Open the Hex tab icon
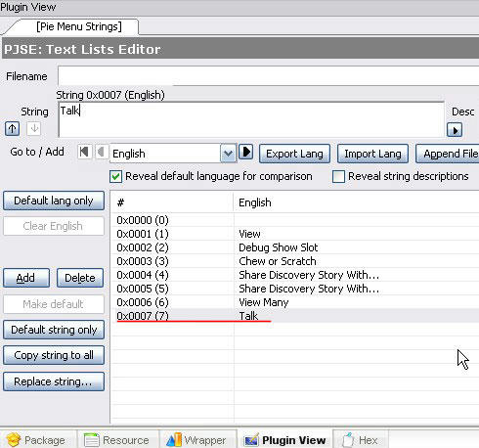Screen dimensions: 479x448 [x=348, y=440]
